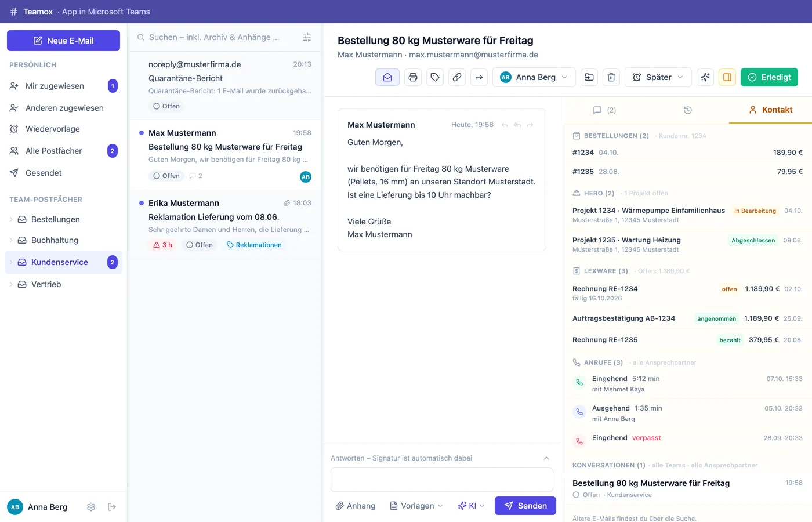Delete email with the trash icon
This screenshot has height=522, width=812.
point(611,77)
